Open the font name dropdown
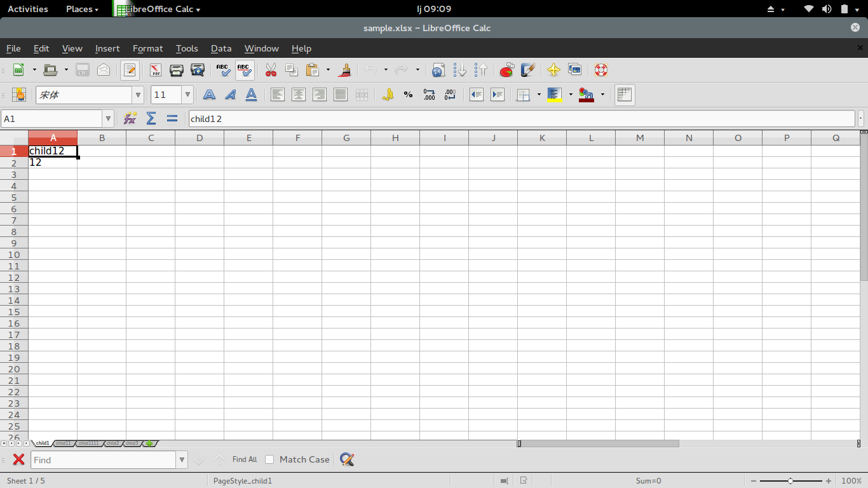The width and height of the screenshot is (868, 488). tap(138, 95)
